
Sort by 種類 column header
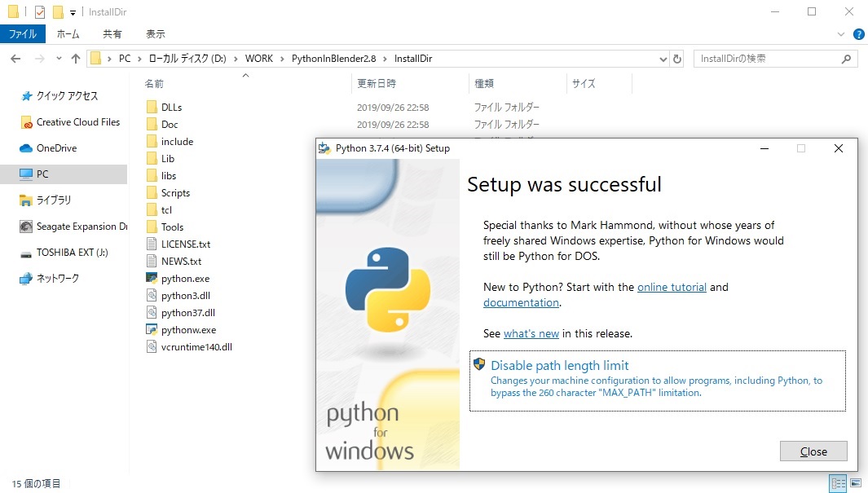[x=484, y=84]
